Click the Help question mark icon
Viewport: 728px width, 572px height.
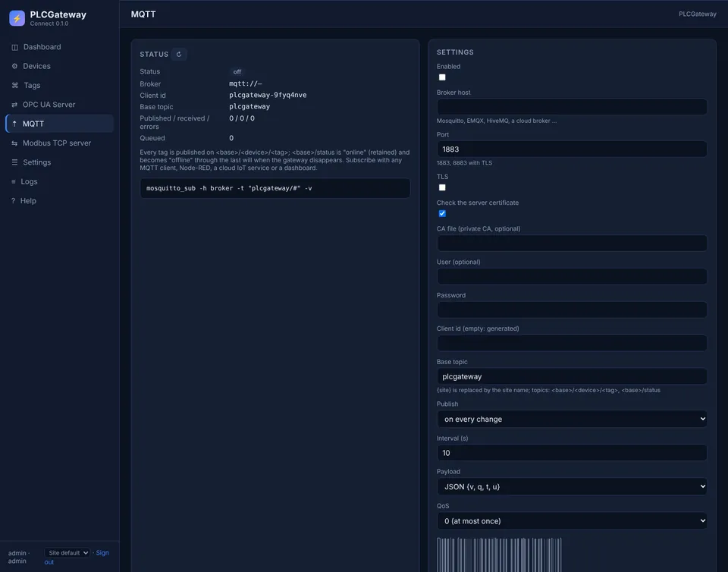click(13, 201)
